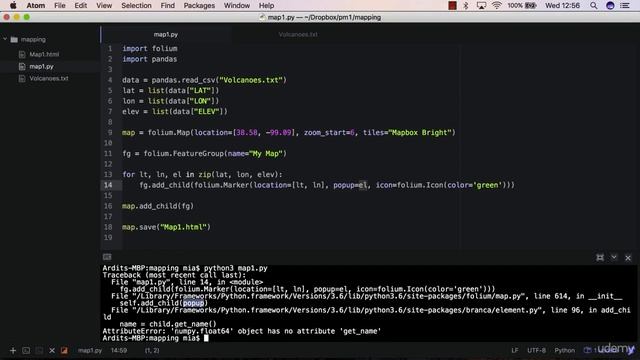
Task: Click the clock showing Wed 12:56
Action: click(x=562, y=5)
